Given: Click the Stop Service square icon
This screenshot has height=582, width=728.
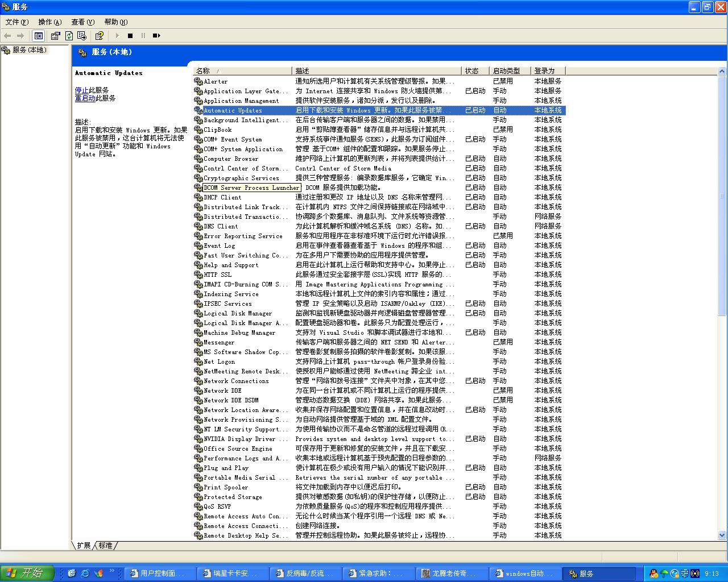Looking at the screenshot, I should [x=130, y=36].
